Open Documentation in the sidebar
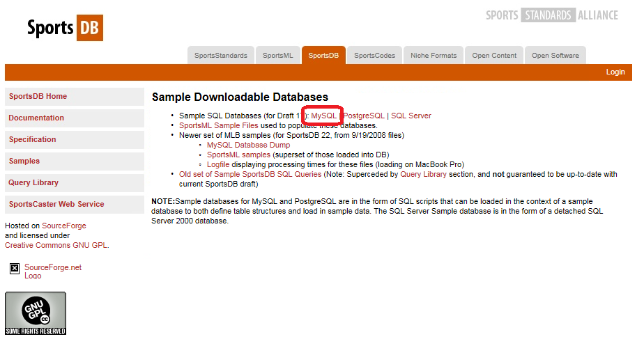Image resolution: width=644 pixels, height=339 pixels. click(75, 118)
